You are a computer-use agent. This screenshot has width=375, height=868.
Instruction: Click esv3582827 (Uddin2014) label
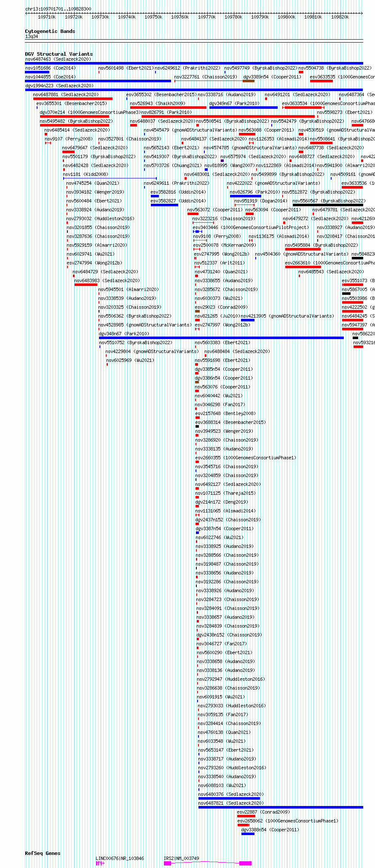click(178, 201)
